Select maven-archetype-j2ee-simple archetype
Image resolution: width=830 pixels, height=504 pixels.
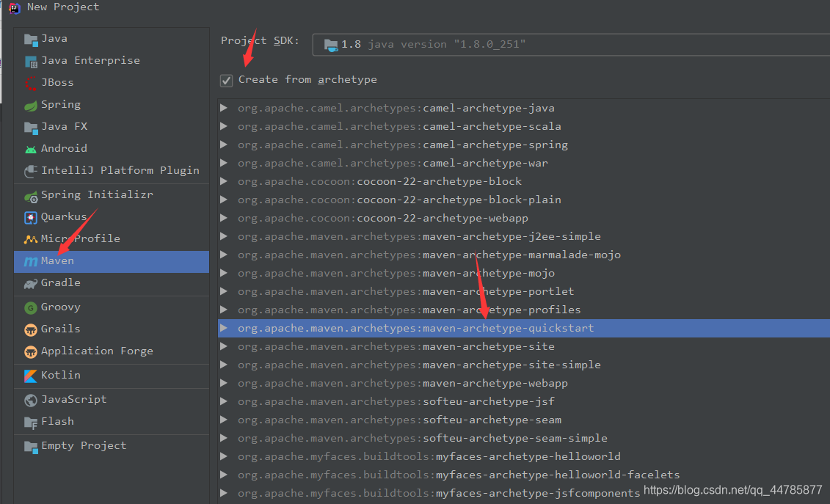(524, 236)
